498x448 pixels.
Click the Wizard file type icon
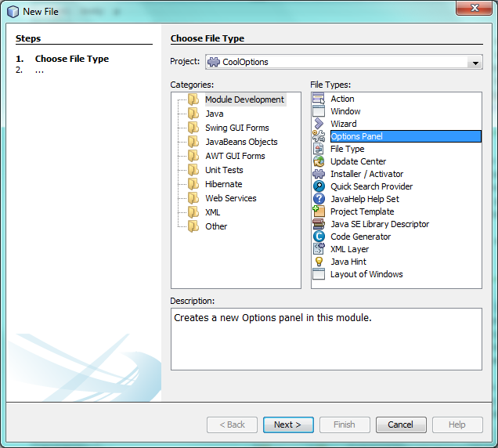coord(319,124)
